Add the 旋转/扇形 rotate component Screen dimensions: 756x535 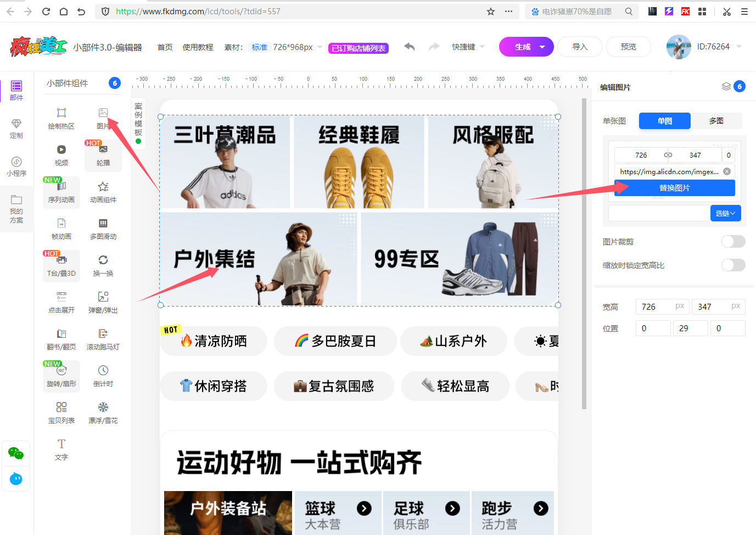click(x=61, y=376)
